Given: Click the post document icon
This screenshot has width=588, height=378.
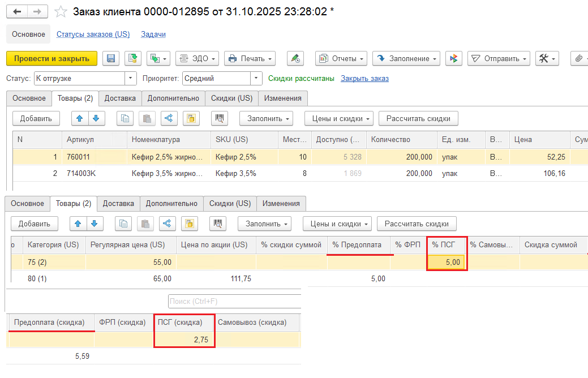Looking at the screenshot, I should pos(133,58).
